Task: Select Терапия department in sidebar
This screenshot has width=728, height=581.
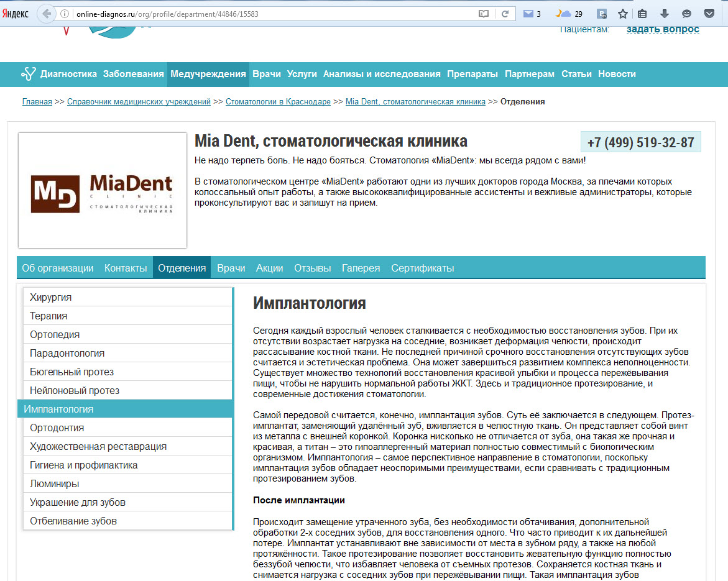Action: pos(127,316)
